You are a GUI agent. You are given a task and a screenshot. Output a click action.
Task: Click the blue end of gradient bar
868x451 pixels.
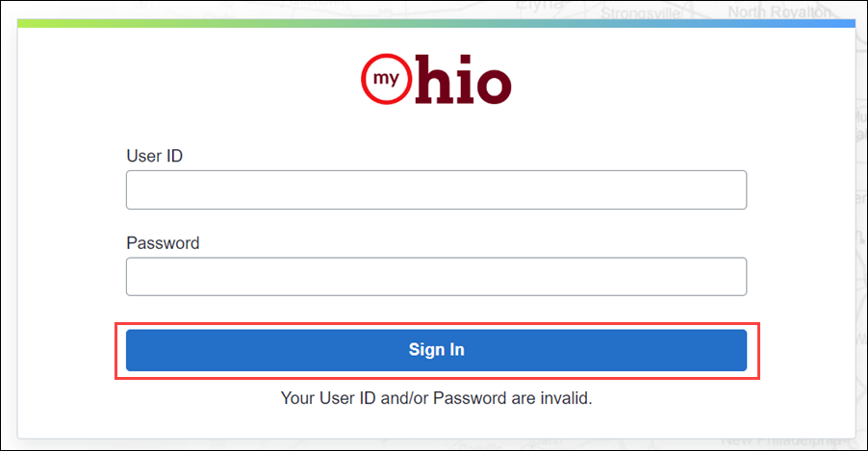point(839,23)
